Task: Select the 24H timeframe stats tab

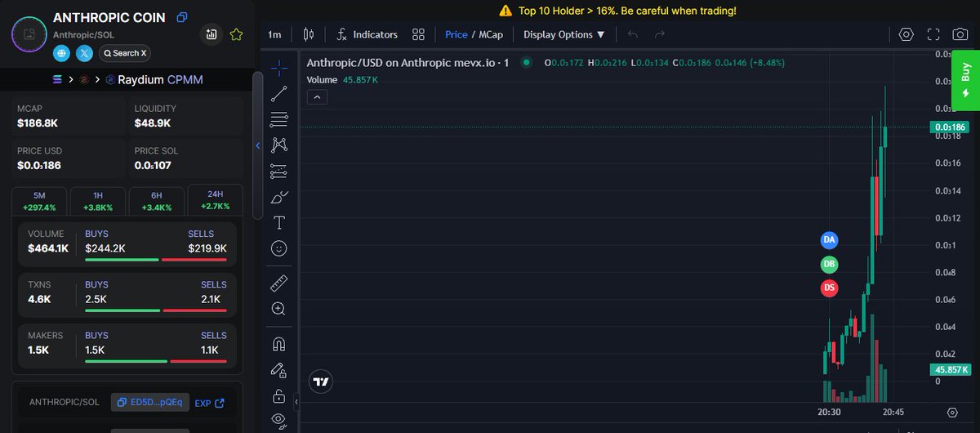Action: 215,201
